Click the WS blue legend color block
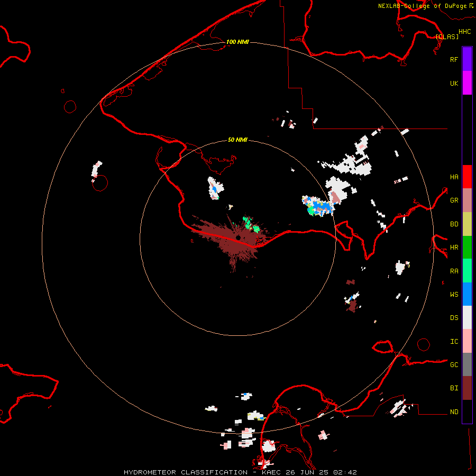This screenshot has width=476, height=476. 467,294
